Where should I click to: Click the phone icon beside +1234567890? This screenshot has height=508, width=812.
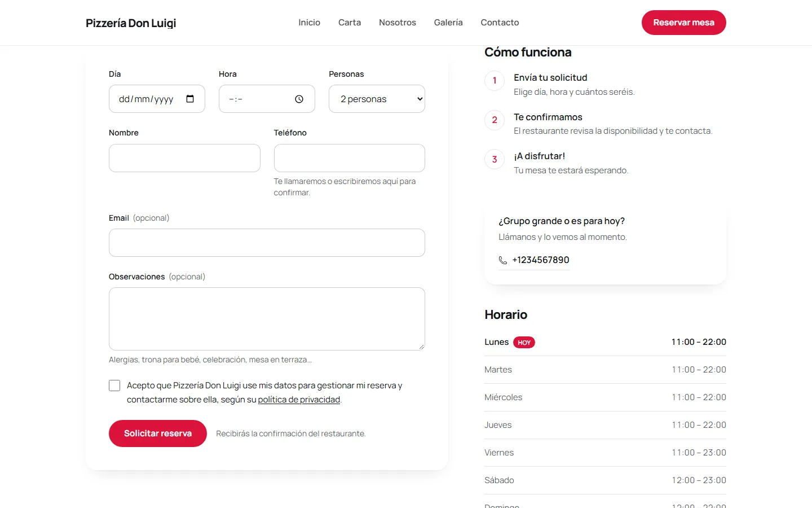click(503, 260)
